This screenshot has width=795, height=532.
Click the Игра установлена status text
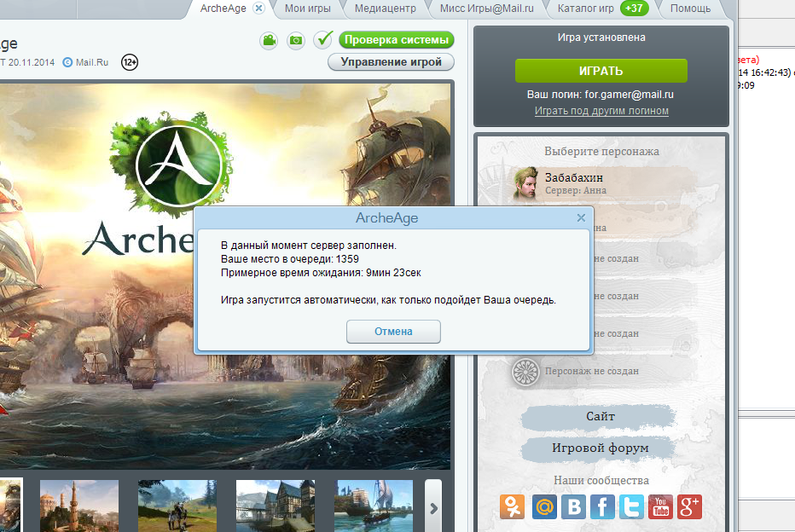coord(601,38)
